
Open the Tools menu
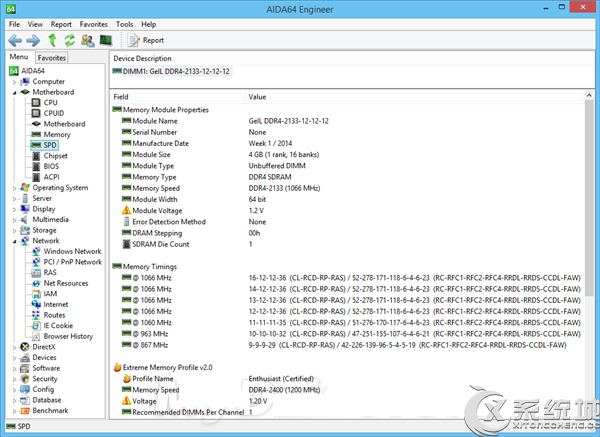(124, 24)
